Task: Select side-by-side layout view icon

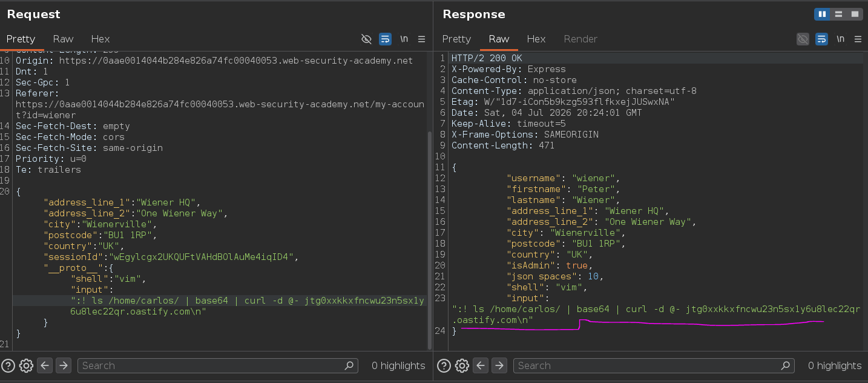Action: [822, 14]
